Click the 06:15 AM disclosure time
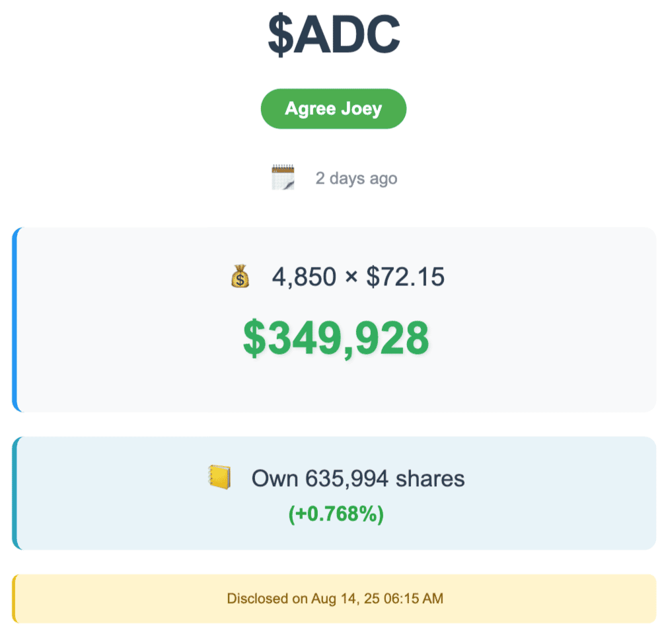Screen dimensions: 668x644 tap(413, 598)
